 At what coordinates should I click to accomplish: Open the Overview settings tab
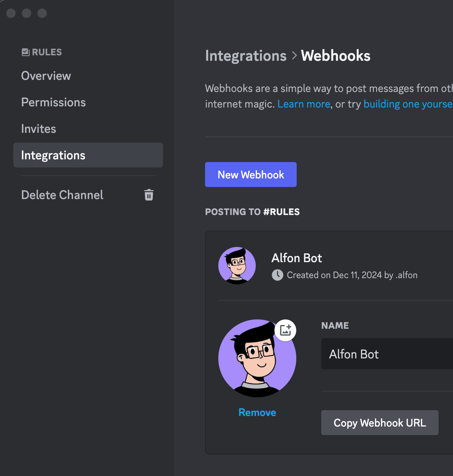coord(46,76)
